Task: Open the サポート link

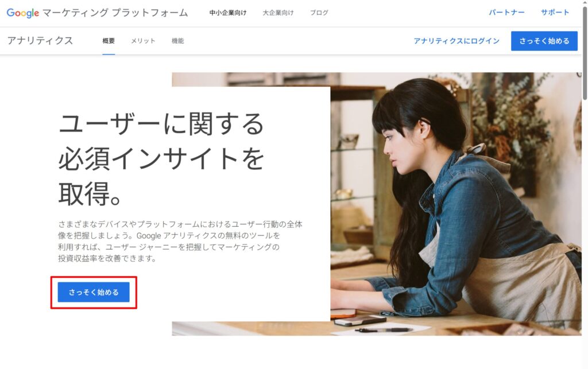Action: point(555,13)
